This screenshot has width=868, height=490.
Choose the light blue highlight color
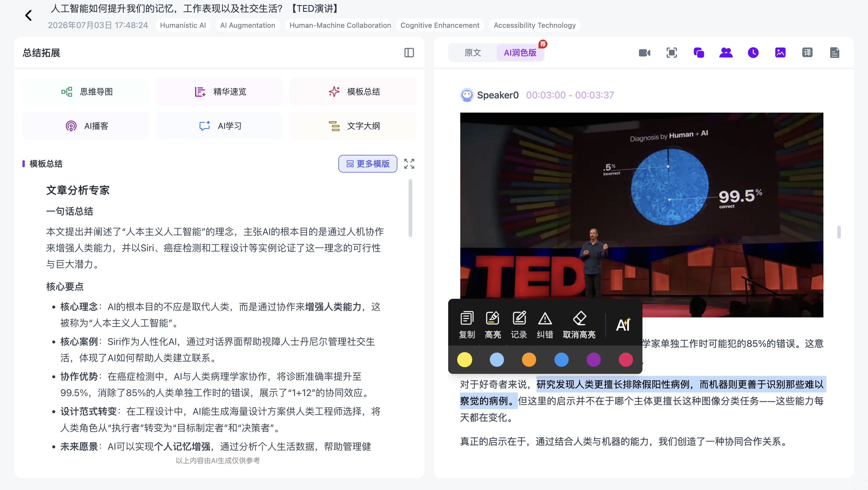[497, 359]
